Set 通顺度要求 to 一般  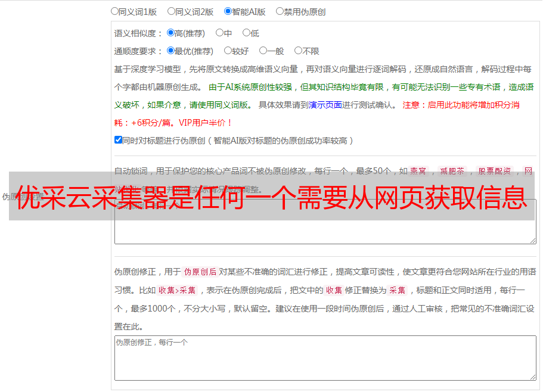[x=263, y=51]
